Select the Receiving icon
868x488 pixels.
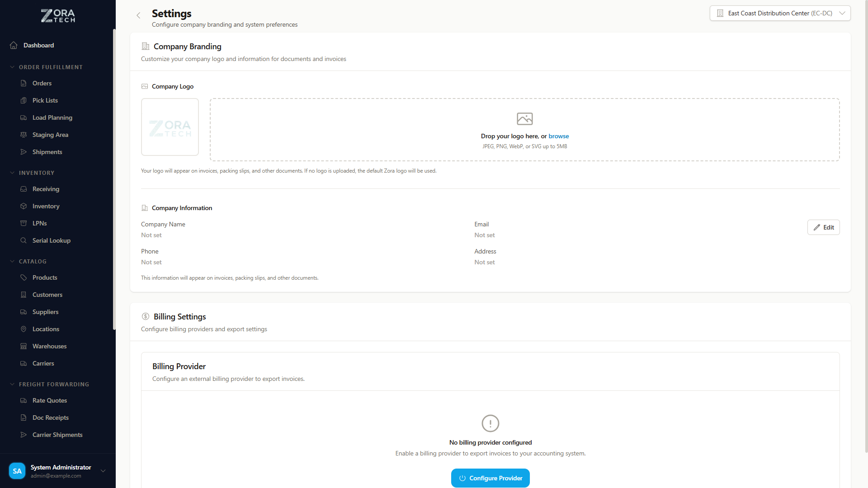(x=24, y=189)
